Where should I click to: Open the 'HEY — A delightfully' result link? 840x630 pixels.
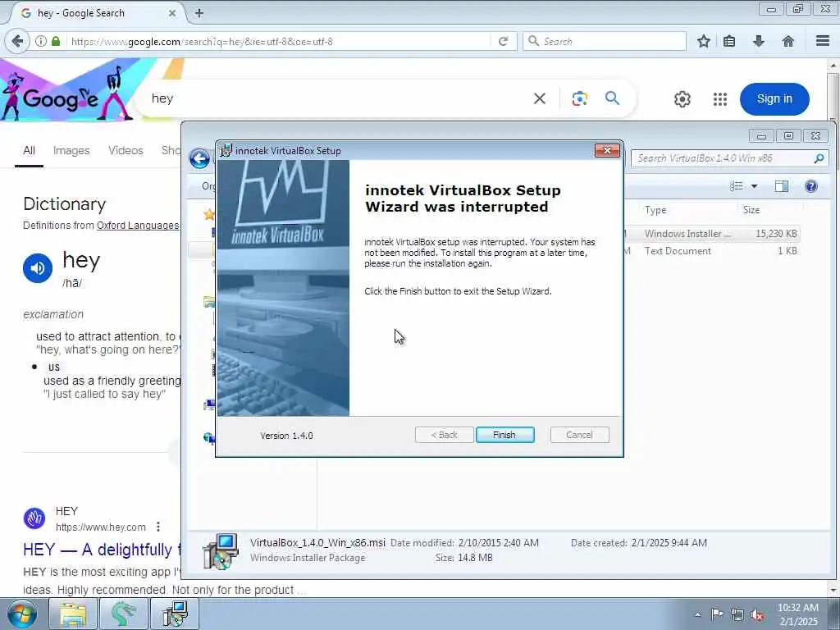coord(102,550)
